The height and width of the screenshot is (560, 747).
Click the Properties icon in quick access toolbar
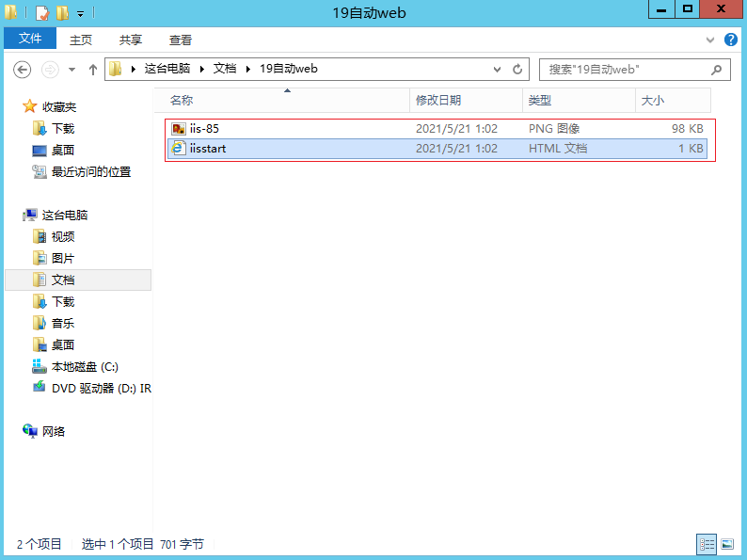(x=41, y=12)
